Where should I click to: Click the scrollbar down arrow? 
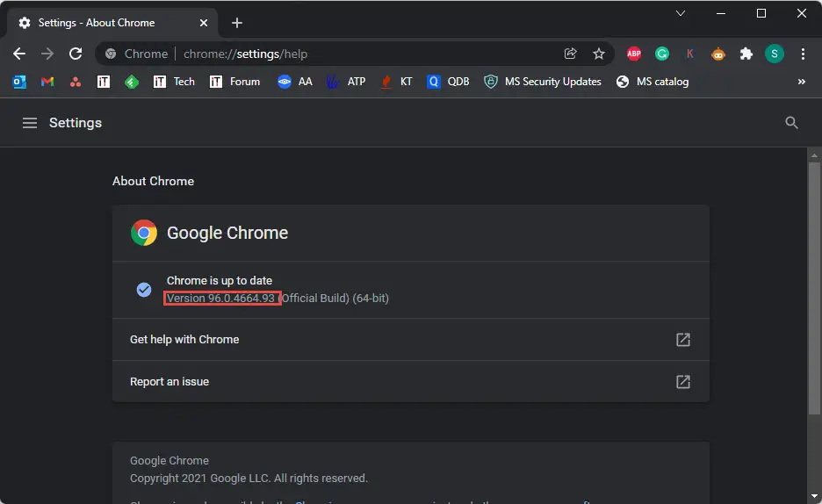coord(814,495)
